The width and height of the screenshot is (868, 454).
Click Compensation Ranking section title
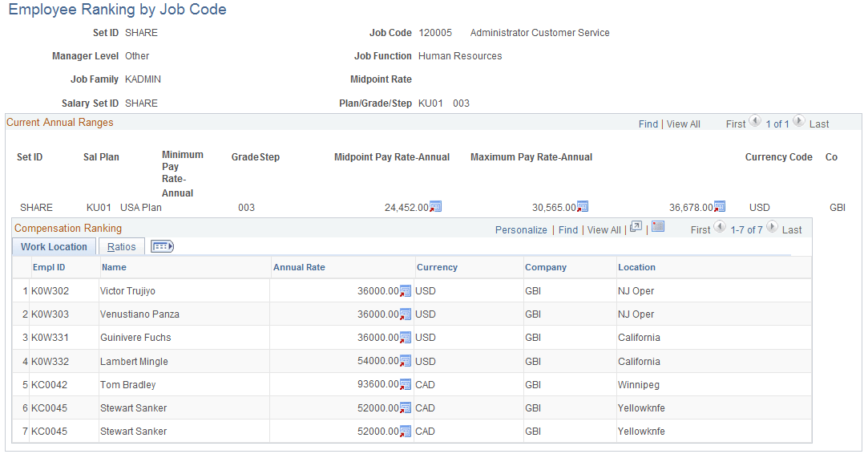click(x=68, y=229)
